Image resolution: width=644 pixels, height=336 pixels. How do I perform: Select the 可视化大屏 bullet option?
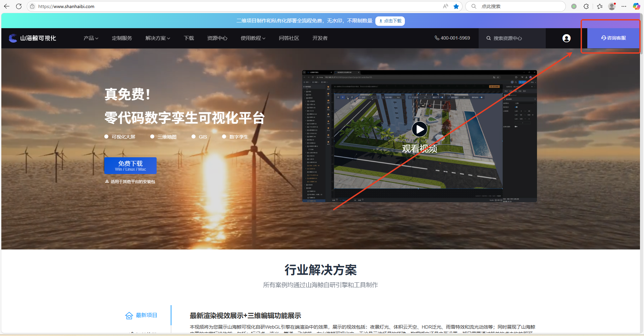click(x=120, y=137)
